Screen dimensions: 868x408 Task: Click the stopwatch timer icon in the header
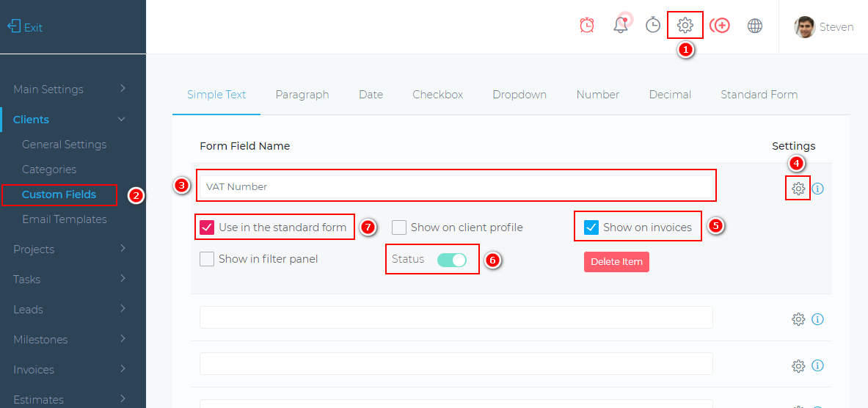coord(653,26)
